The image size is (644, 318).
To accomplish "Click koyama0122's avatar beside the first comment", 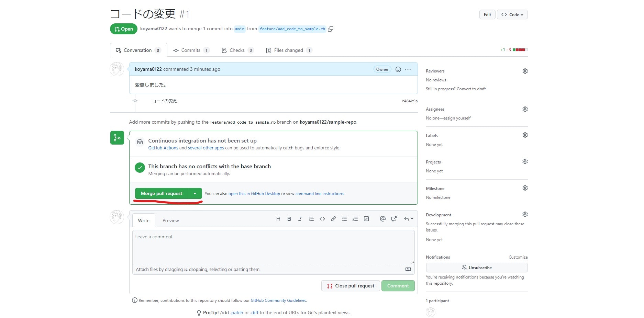I will (x=117, y=69).
